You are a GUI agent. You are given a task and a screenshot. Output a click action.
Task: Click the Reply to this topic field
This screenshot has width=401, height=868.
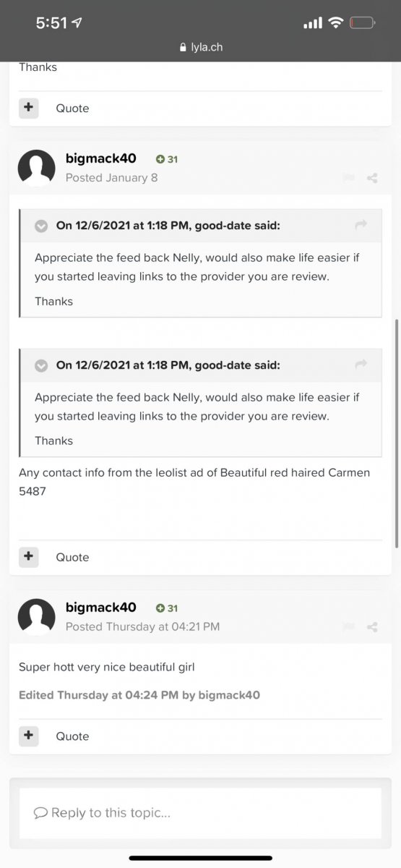[200, 812]
